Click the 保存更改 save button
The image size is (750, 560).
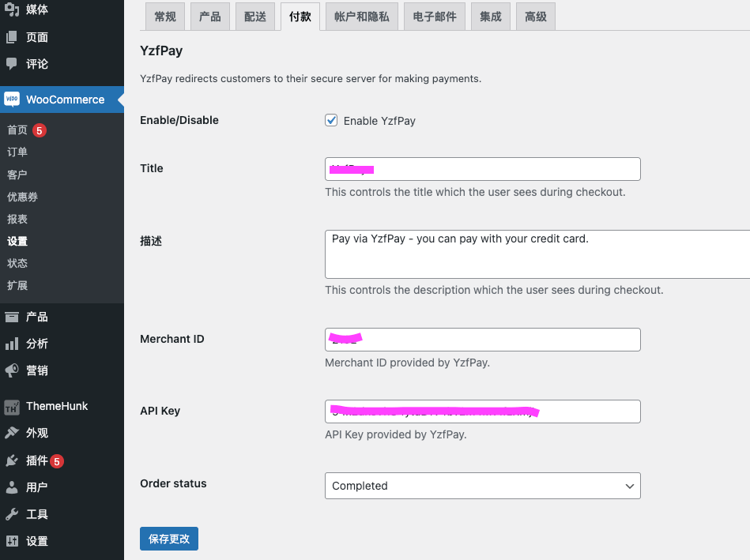click(x=169, y=539)
